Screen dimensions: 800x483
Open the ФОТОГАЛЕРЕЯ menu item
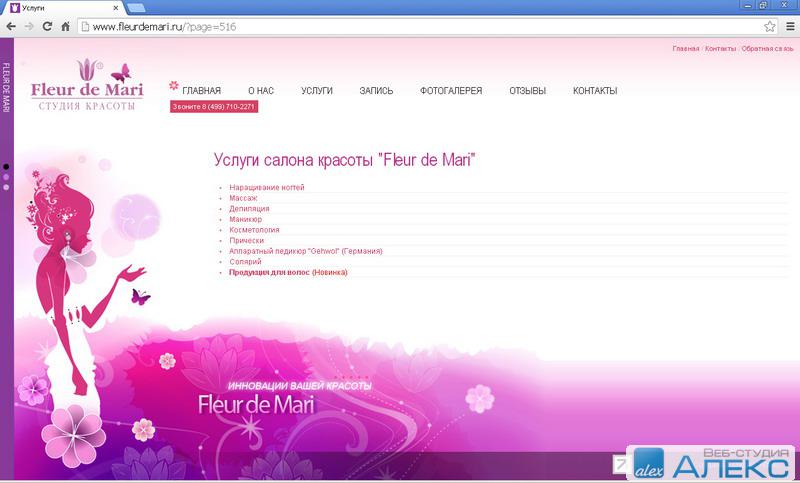click(451, 91)
